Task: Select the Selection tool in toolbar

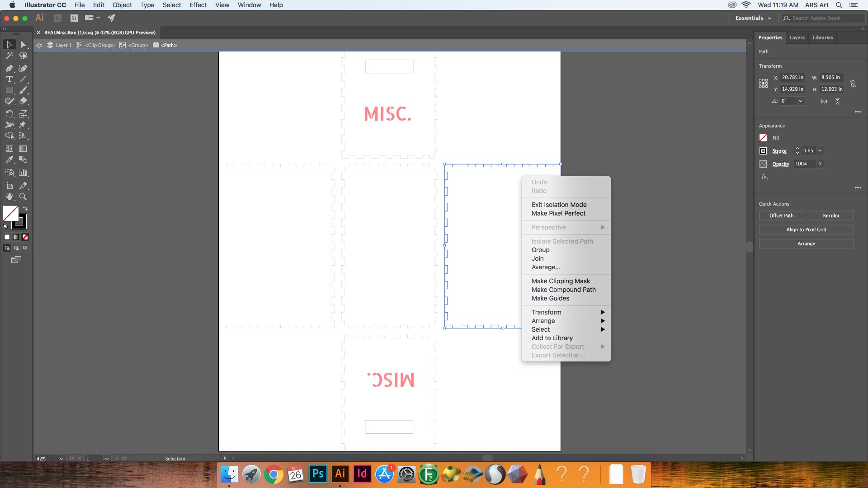Action: pyautogui.click(x=9, y=45)
